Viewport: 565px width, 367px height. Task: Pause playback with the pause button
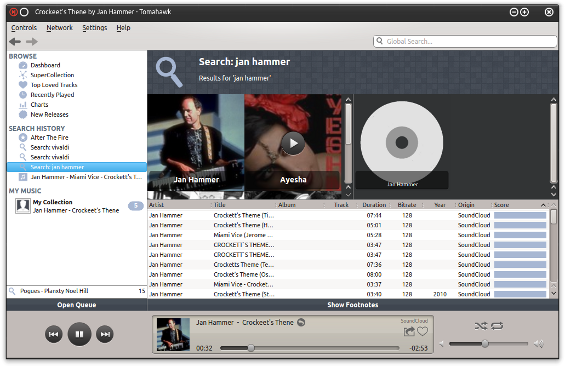(x=79, y=334)
